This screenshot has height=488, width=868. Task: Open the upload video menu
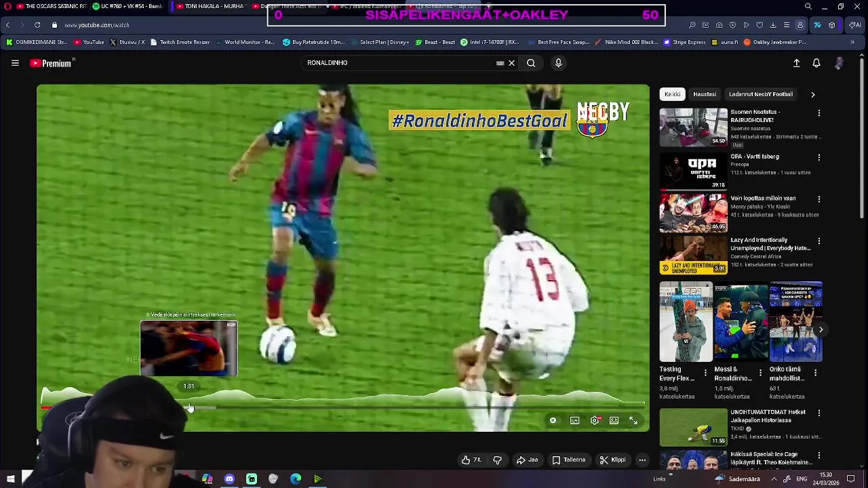[x=797, y=63]
